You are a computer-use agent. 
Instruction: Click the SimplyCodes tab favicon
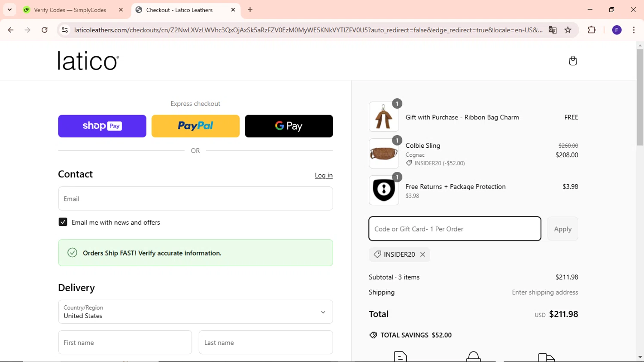(x=27, y=10)
